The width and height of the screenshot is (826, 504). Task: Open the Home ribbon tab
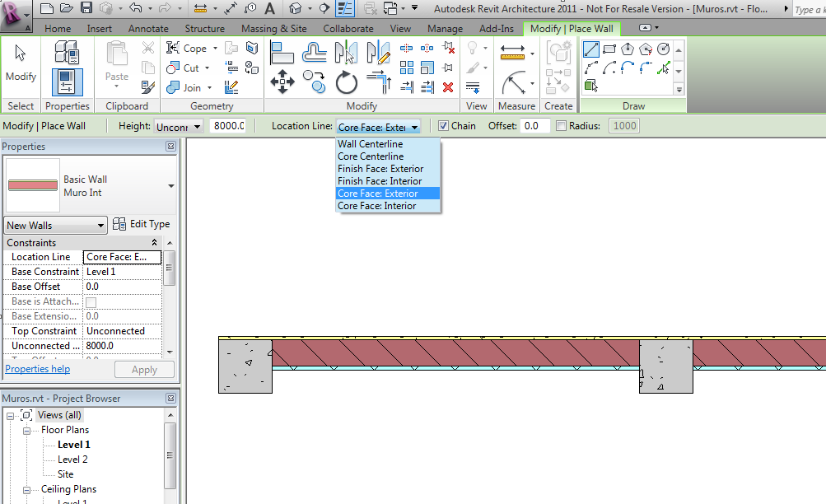tap(58, 29)
